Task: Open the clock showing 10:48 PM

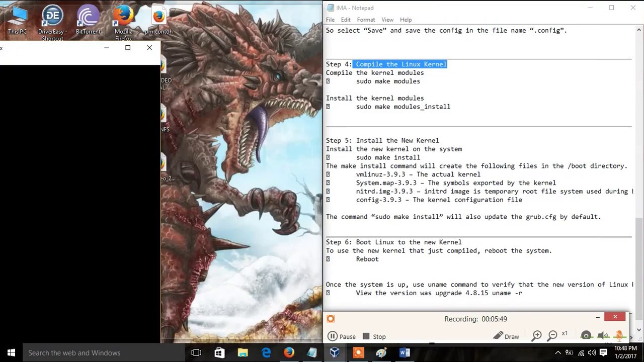Action: click(x=625, y=352)
